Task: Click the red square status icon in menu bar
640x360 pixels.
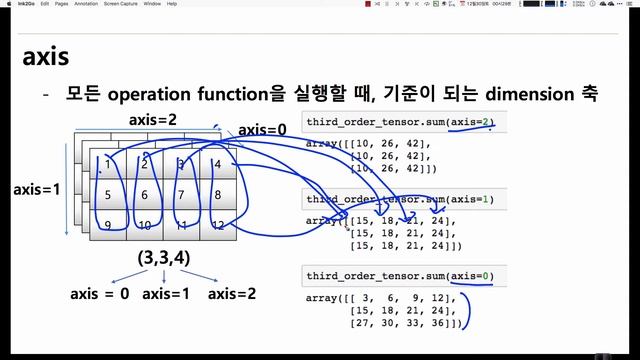Action: pos(368,4)
